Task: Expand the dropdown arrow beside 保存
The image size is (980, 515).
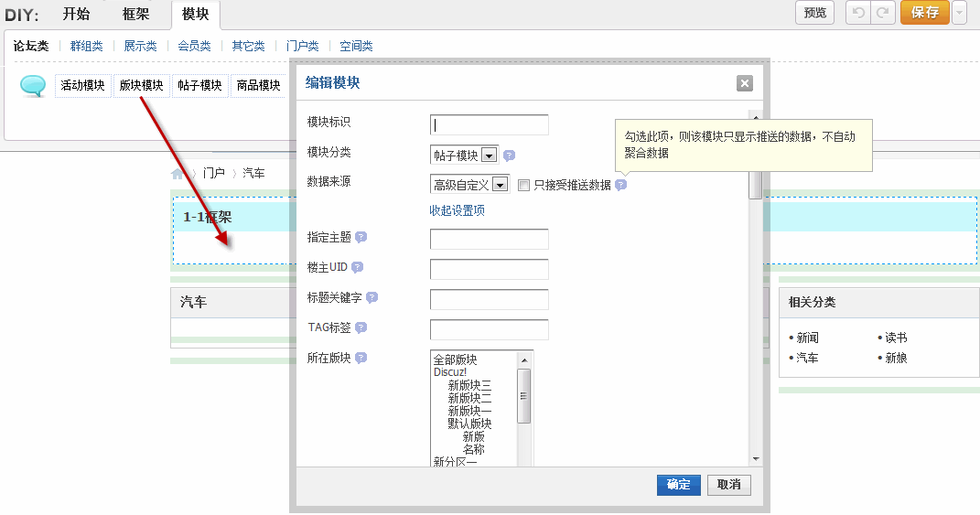Action: pos(959,13)
